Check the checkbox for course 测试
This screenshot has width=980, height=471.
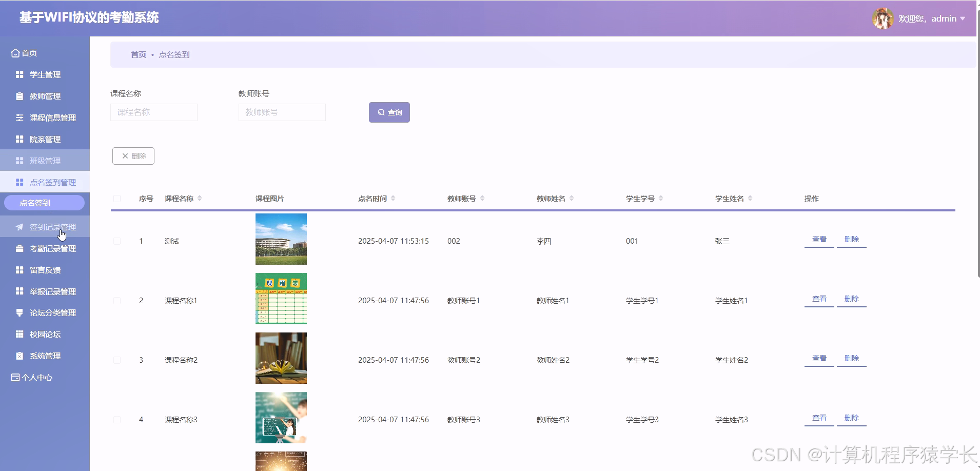point(116,241)
